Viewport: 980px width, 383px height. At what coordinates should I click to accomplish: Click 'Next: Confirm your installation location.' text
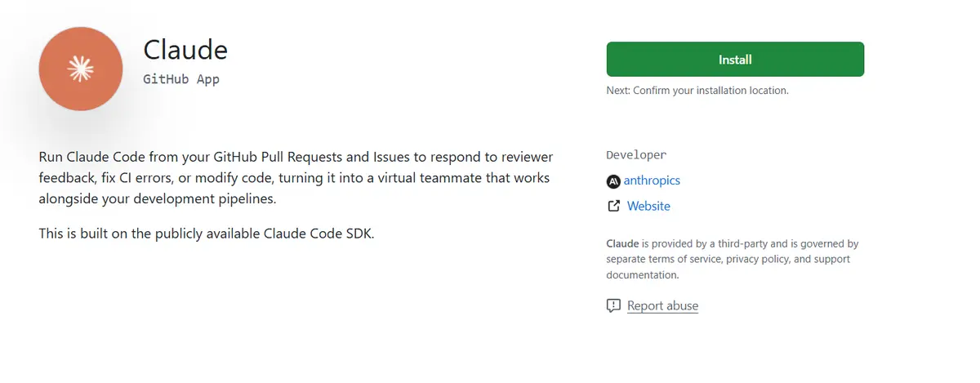697,91
